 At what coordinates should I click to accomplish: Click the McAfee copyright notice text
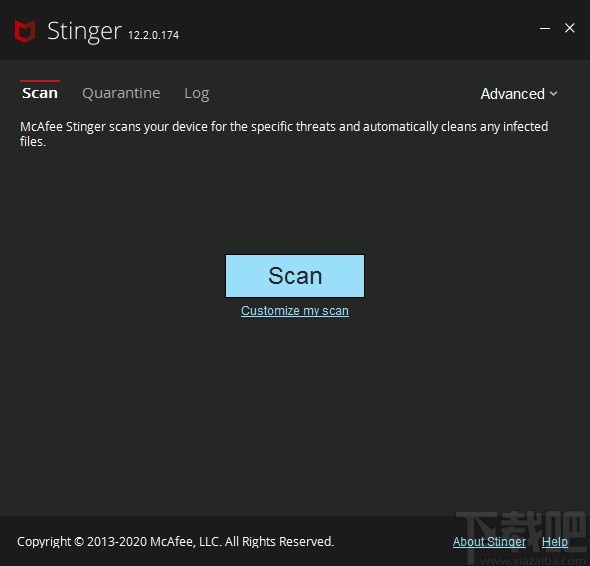[x=175, y=542]
